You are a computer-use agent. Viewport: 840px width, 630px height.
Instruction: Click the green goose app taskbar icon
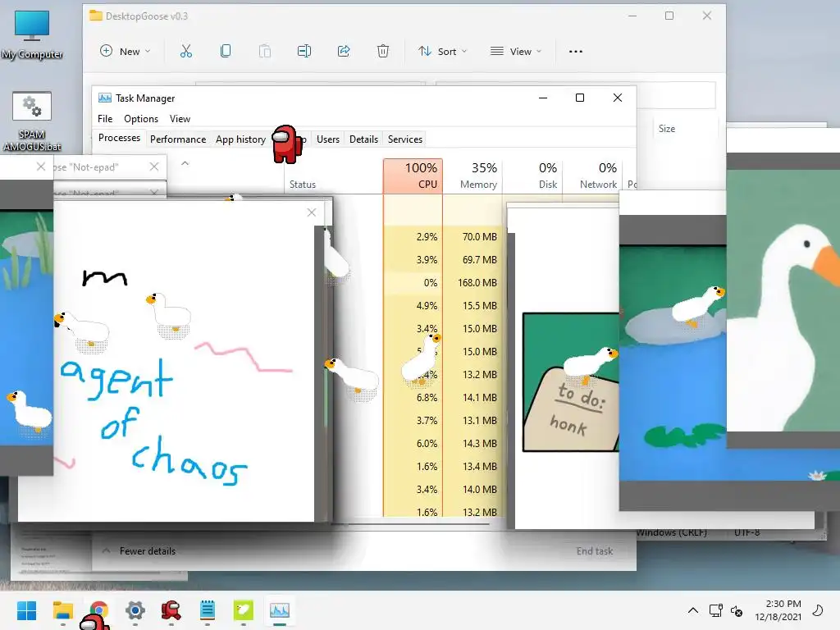point(243,610)
